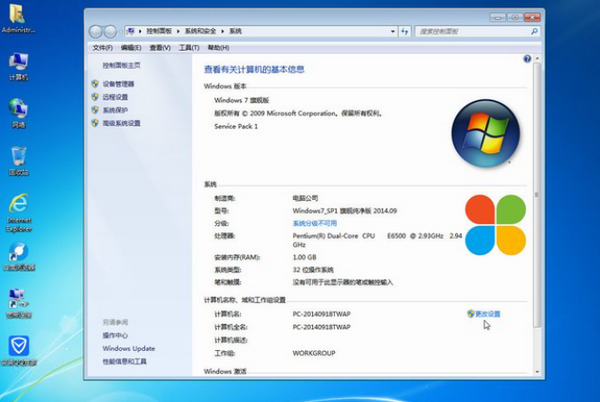Open the 操作中心 link
This screenshot has height=402, width=600.
(115, 335)
